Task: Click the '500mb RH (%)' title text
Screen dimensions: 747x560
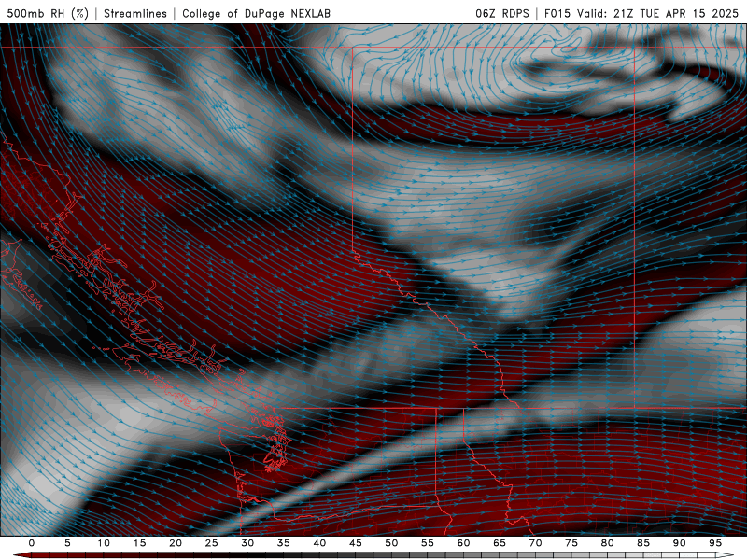Action: [x=48, y=13]
